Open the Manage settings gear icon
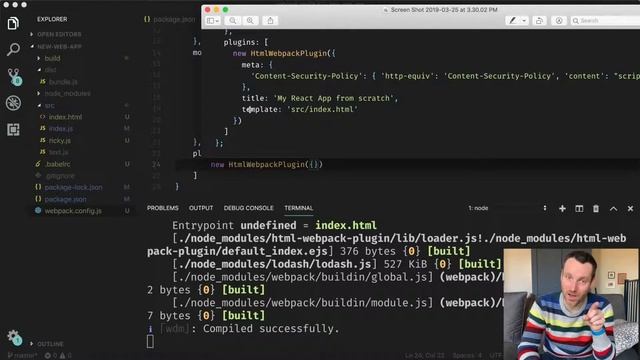 click(x=14, y=338)
